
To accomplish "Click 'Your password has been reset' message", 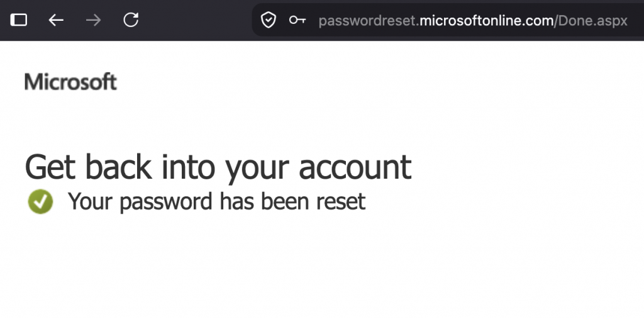I will tap(216, 201).
